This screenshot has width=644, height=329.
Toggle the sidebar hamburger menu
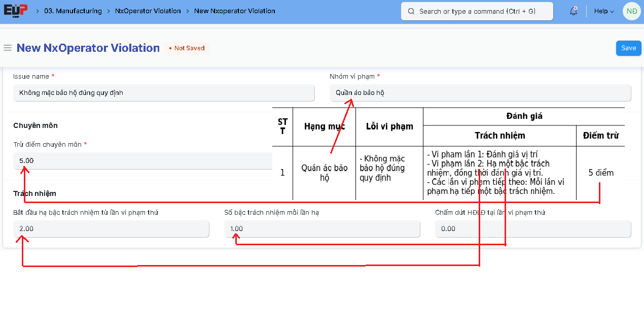[x=8, y=48]
